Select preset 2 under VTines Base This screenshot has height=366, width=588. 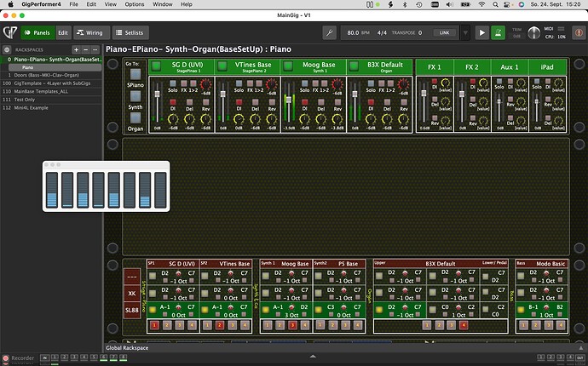click(x=220, y=325)
